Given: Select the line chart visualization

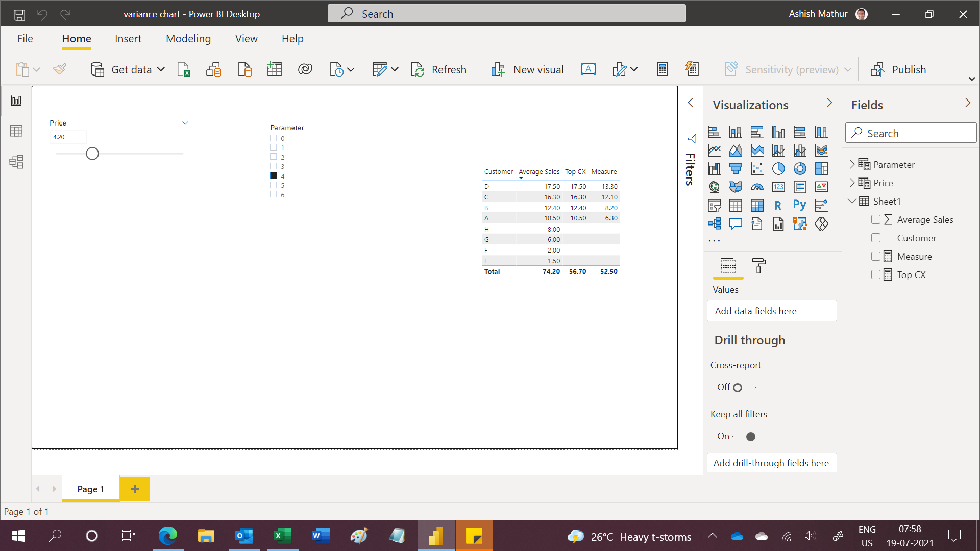Looking at the screenshot, I should (714, 150).
